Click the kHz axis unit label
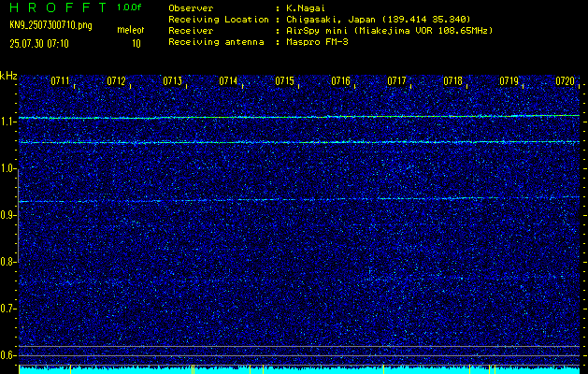Viewport: 588px width, 374px height. (x=8, y=76)
